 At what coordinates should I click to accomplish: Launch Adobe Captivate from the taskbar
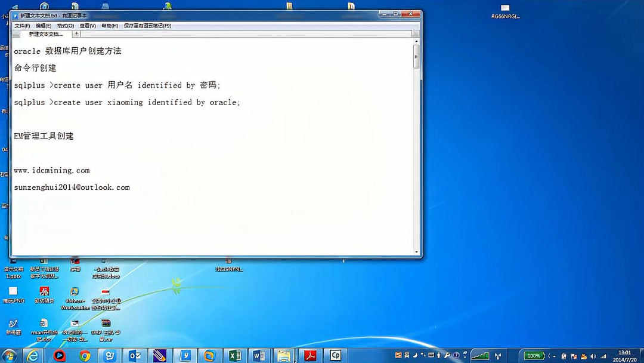tap(335, 356)
